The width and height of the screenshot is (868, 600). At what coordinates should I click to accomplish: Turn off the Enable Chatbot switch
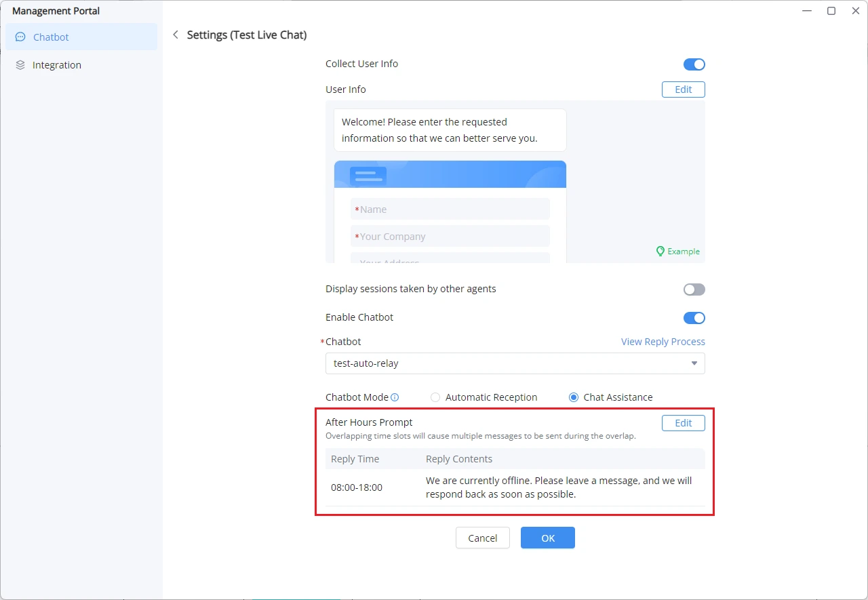(x=694, y=318)
